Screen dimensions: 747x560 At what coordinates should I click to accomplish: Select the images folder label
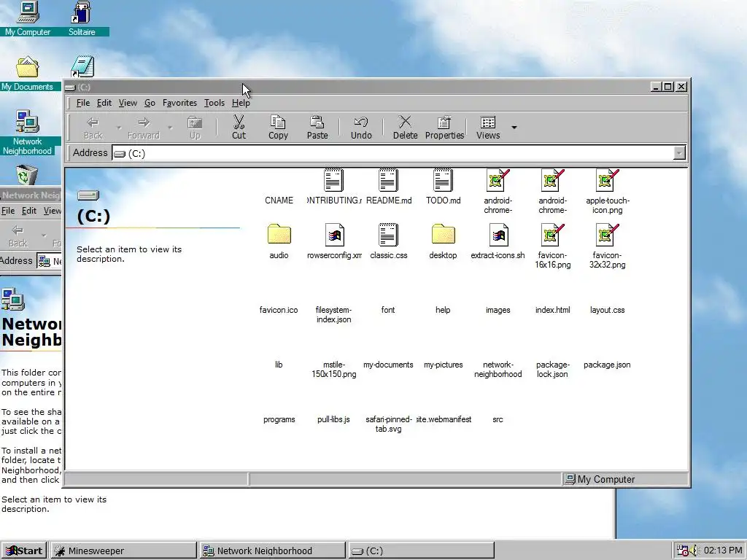click(498, 310)
